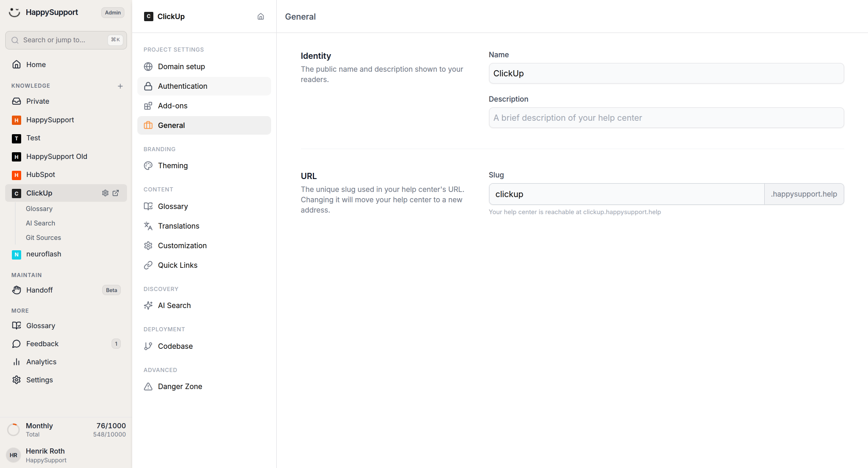868x468 pixels.
Task: Click the Description input field
Action: [666, 118]
